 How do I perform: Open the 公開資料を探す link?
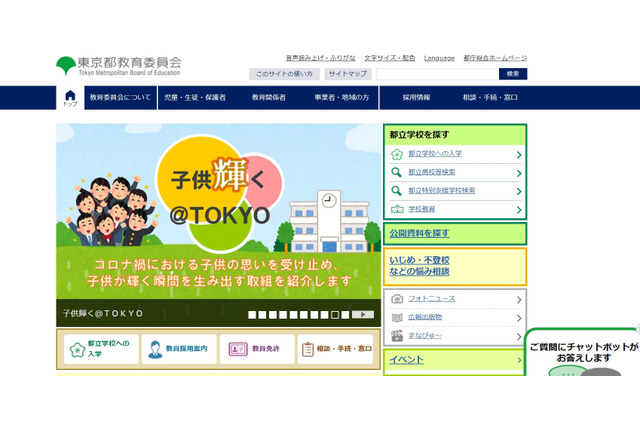419,233
